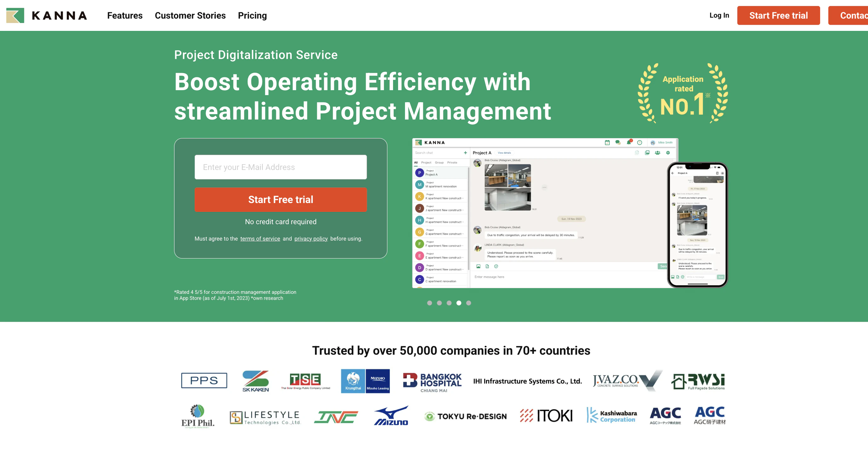Image resolution: width=868 pixels, height=454 pixels.
Task: Click Log In link
Action: pos(719,15)
